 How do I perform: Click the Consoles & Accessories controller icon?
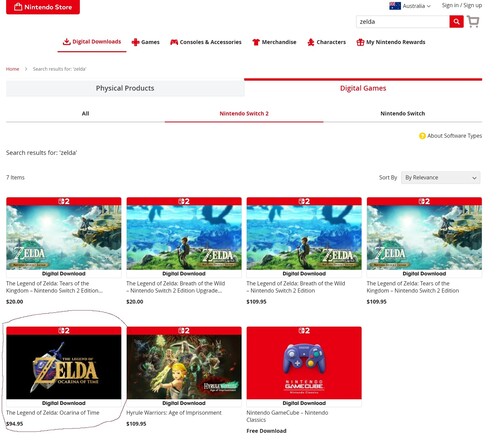[174, 42]
